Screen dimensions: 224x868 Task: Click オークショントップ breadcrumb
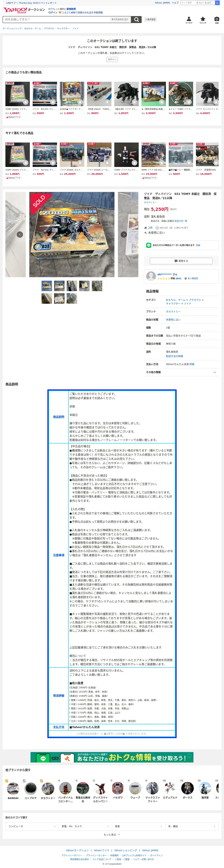12,29
